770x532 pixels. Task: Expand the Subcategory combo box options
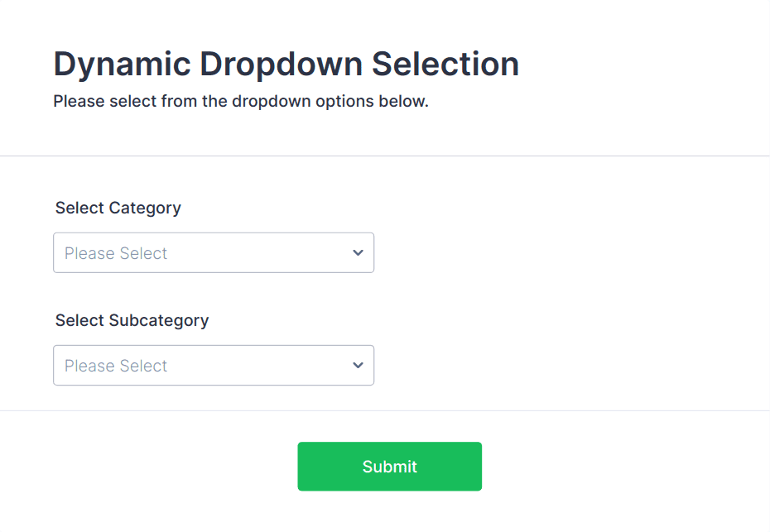(213, 366)
